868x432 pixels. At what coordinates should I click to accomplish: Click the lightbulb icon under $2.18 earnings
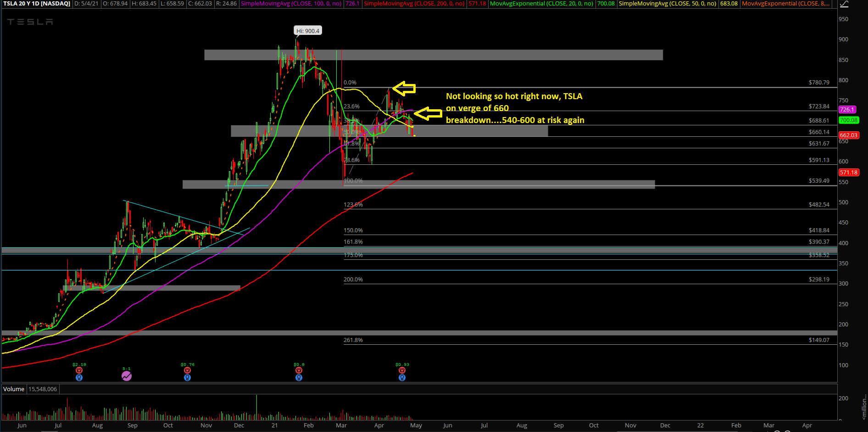coord(79,377)
